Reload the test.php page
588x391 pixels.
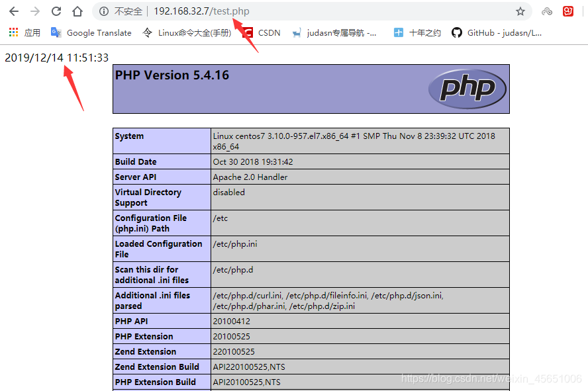(x=56, y=11)
